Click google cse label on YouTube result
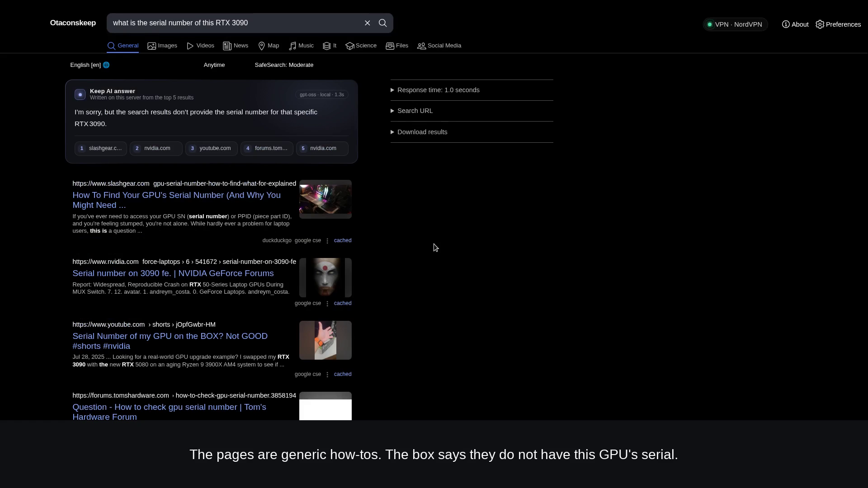 tap(308, 374)
